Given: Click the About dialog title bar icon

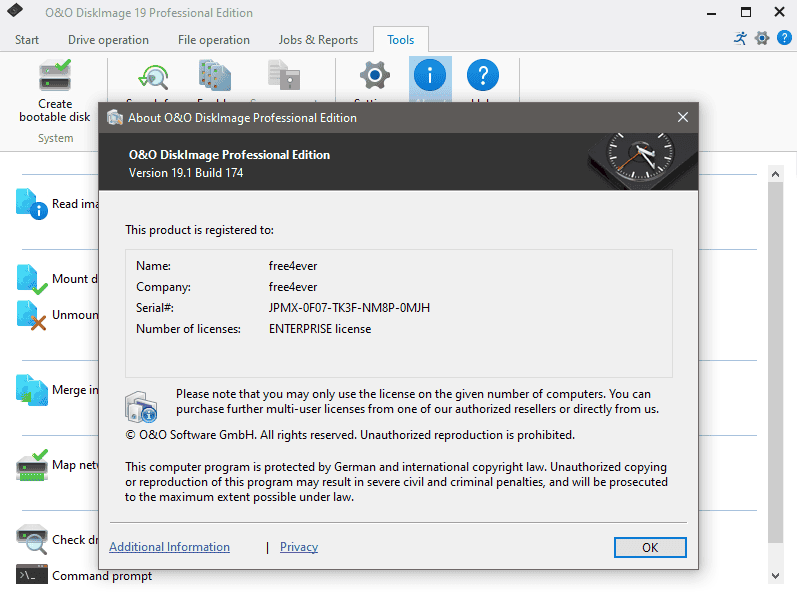Looking at the screenshot, I should click(115, 117).
